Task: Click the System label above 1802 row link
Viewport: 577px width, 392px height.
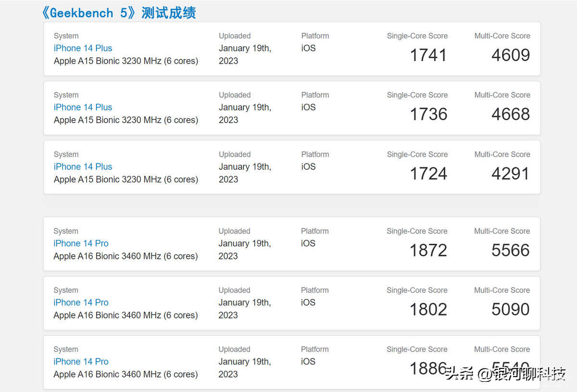Action: pos(66,291)
